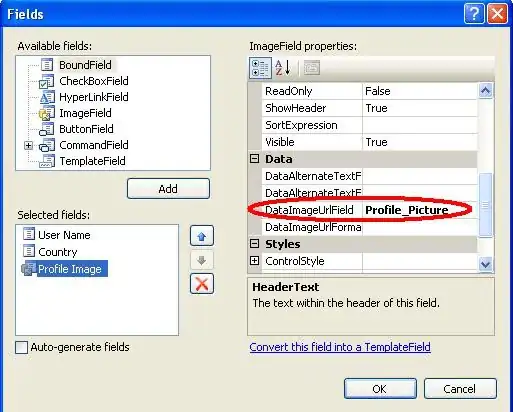Select ButtonField in Available fields

point(86,129)
